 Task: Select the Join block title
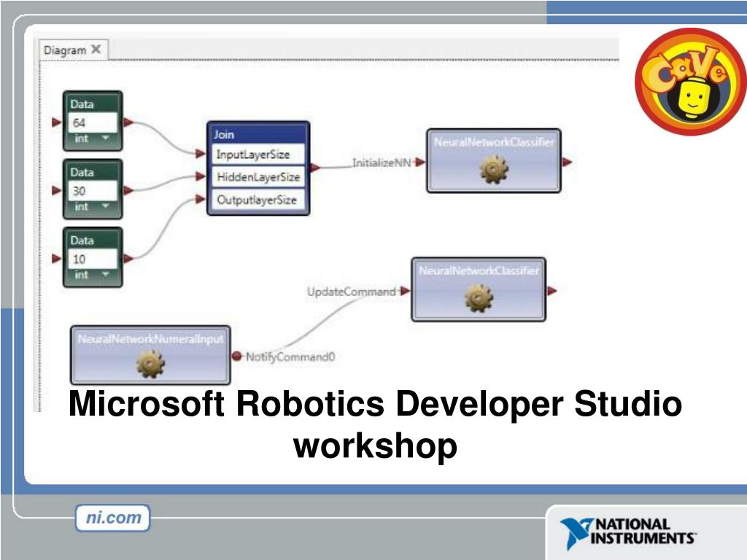(x=224, y=134)
